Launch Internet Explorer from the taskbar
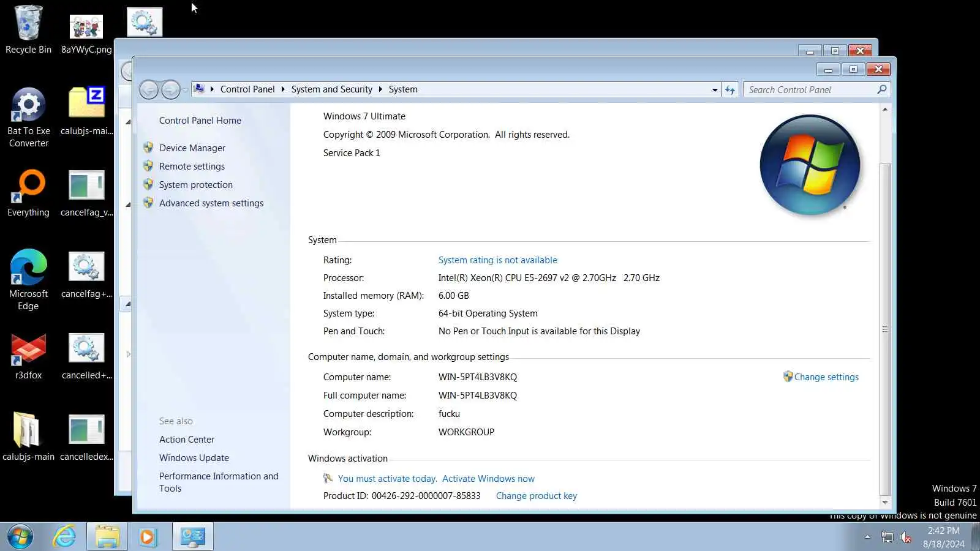Image resolution: width=980 pixels, height=551 pixels. [x=64, y=537]
